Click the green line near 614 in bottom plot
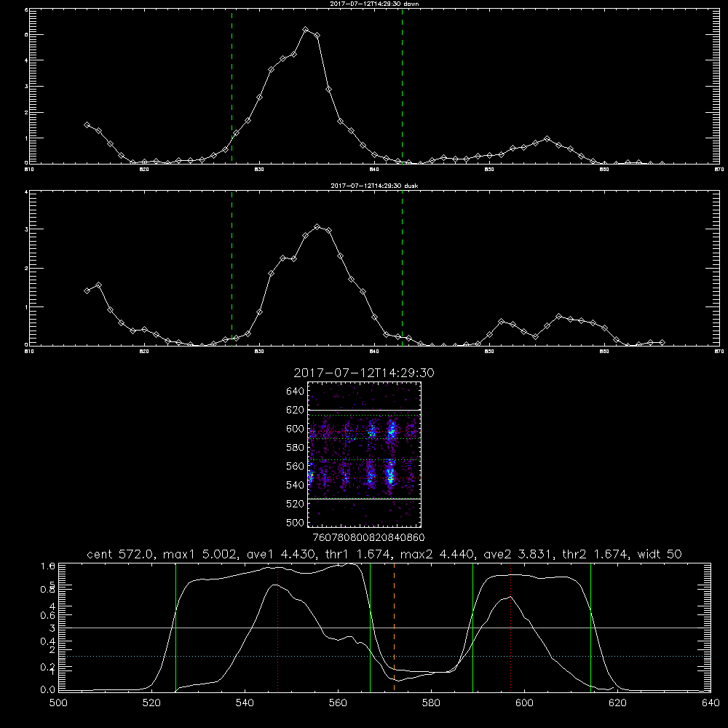 point(591,627)
